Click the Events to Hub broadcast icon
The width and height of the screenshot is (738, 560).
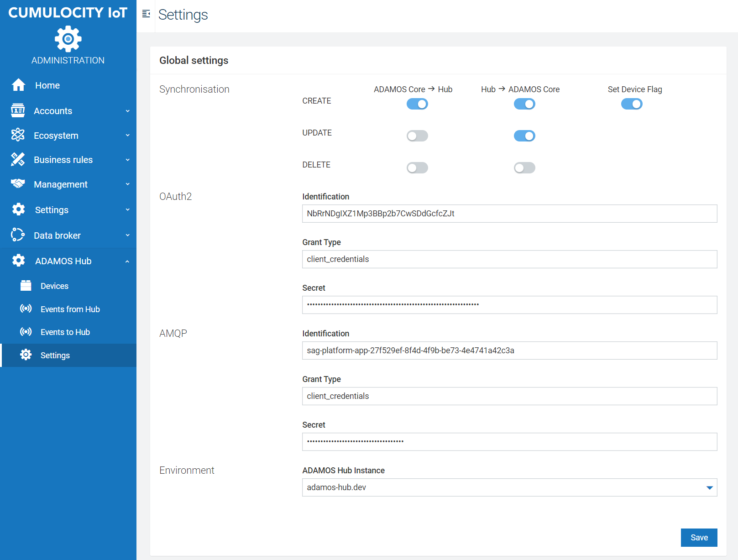(26, 331)
